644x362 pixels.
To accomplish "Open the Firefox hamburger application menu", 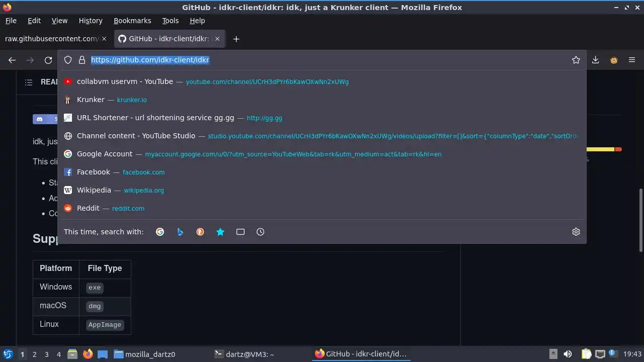I will [x=632, y=60].
